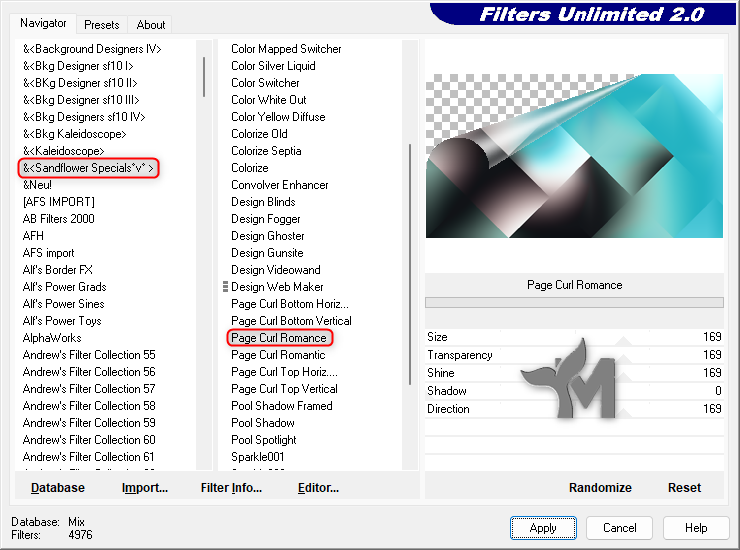Select &<Bkg Designer sf10 I> category
This screenshot has height=550, width=740.
[78, 66]
